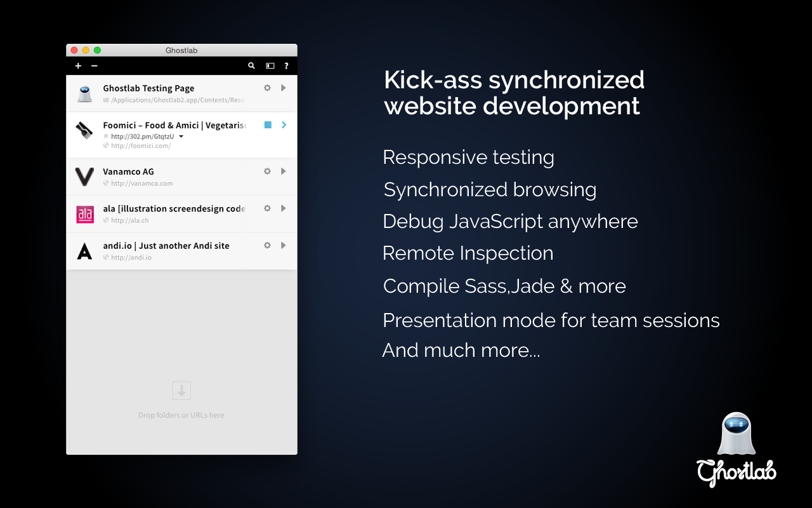The image size is (812, 508).
Task: Select Vanamco AG site title
Action: 128,171
